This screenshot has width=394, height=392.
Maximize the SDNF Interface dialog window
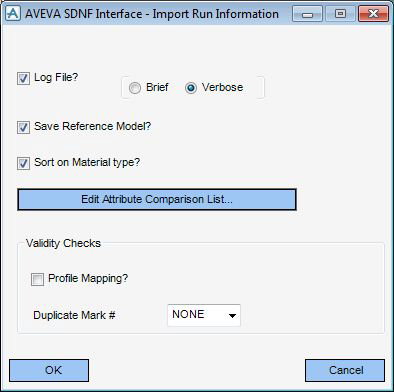coord(340,14)
